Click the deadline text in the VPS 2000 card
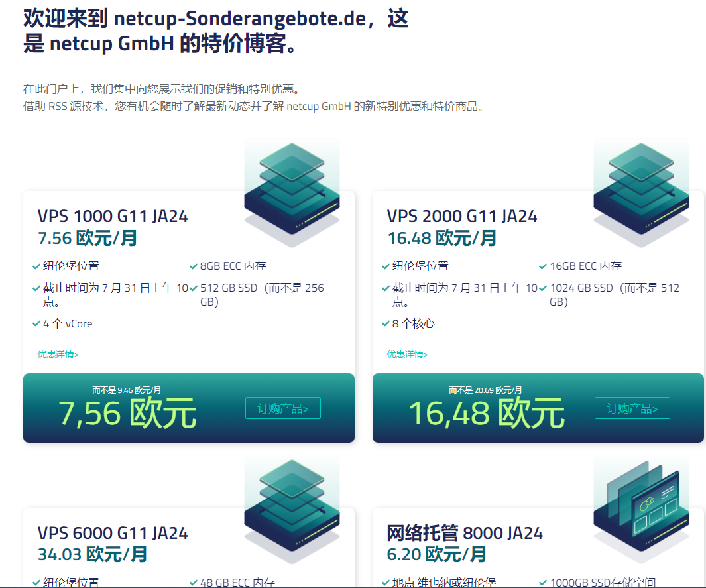This screenshot has height=588, width=706. (465, 295)
